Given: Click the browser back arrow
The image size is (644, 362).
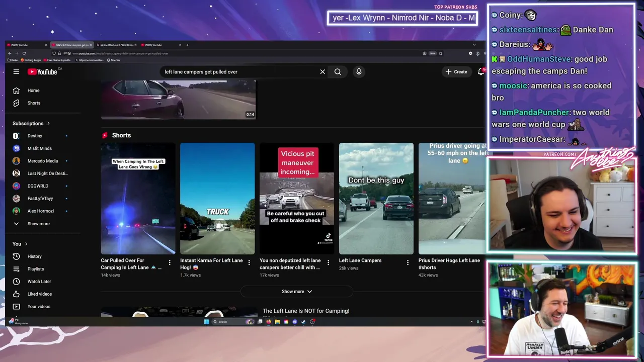Looking at the screenshot, I should pyautogui.click(x=10, y=53).
